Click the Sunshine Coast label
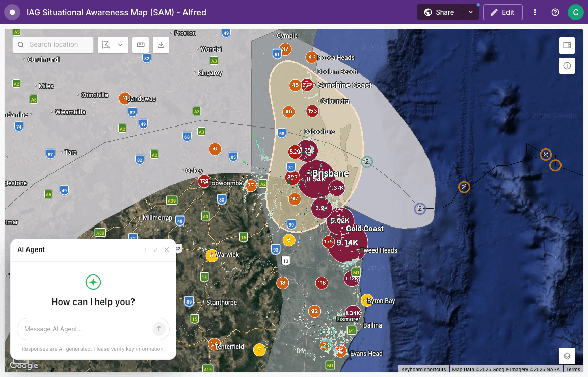 (x=345, y=85)
